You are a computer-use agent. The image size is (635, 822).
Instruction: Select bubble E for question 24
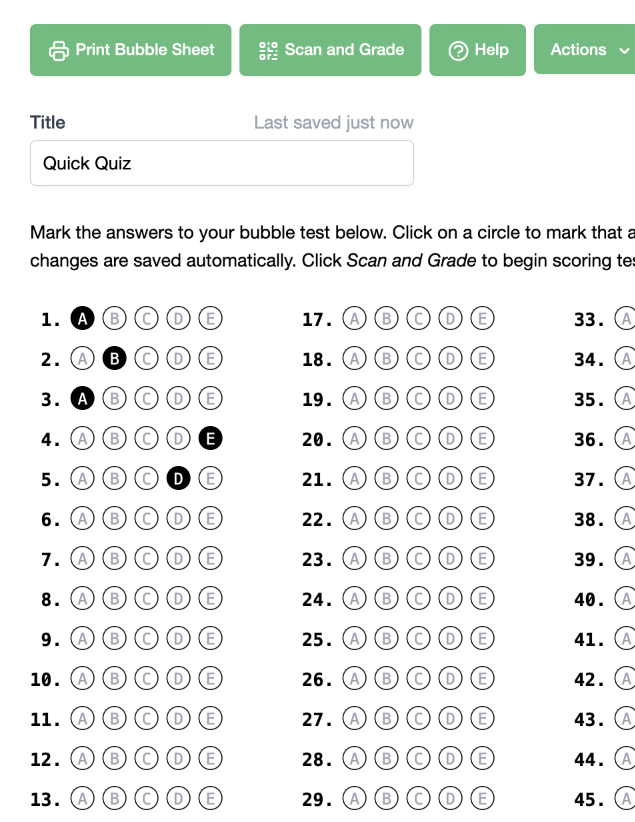482,599
